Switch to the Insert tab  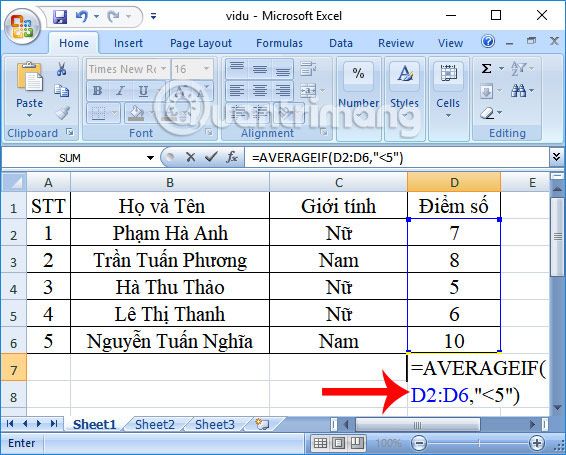tap(128, 43)
